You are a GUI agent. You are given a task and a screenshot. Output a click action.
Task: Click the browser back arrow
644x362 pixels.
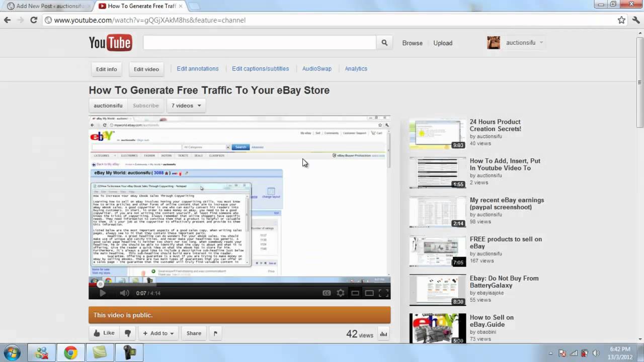[7, 20]
